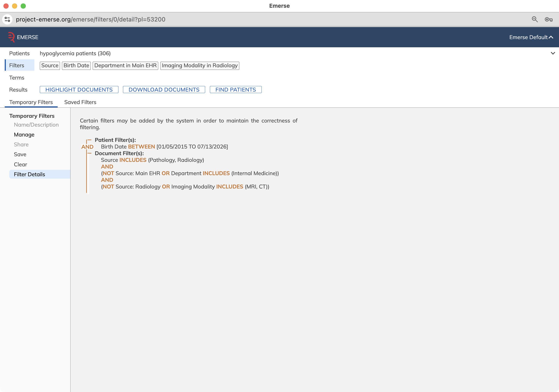Select Share in sidebar
Screen dimensions: 559x392
[21, 145]
